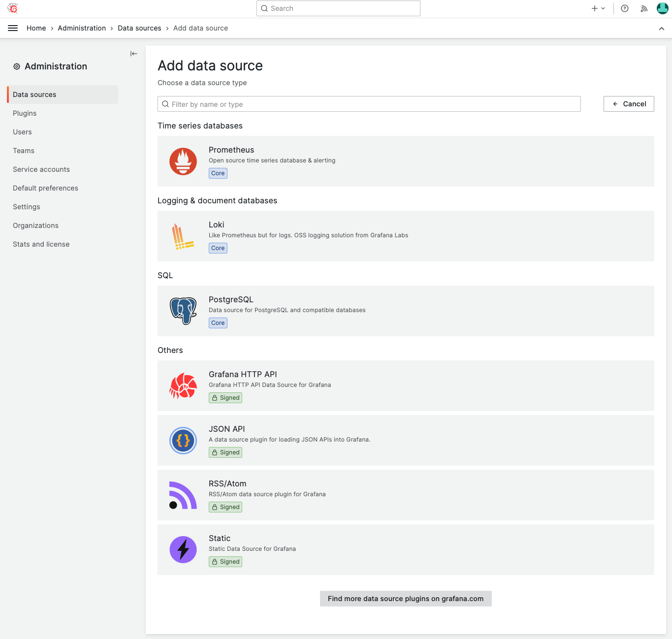Screen dimensions: 672x639
Task: Select the Loki data source title
Action: [x=216, y=224]
